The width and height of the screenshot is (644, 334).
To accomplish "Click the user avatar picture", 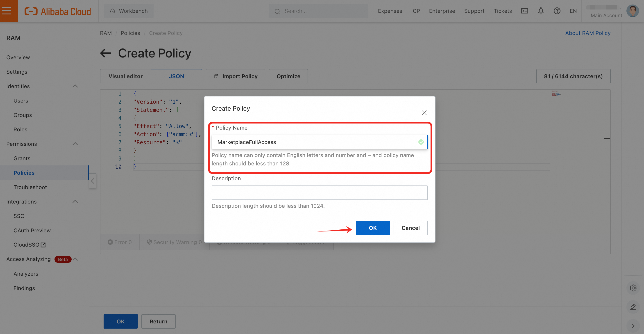I will point(633,11).
